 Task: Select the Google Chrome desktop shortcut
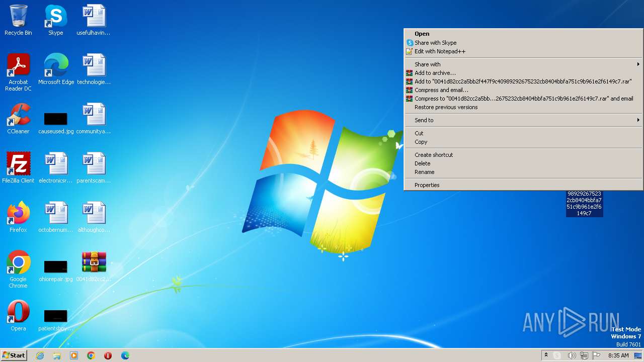(18, 269)
